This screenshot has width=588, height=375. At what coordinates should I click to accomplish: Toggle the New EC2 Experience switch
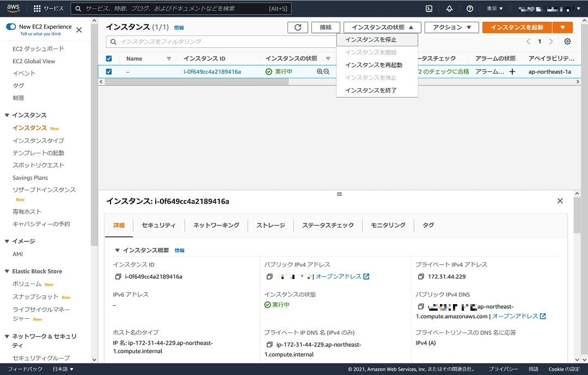[11, 27]
